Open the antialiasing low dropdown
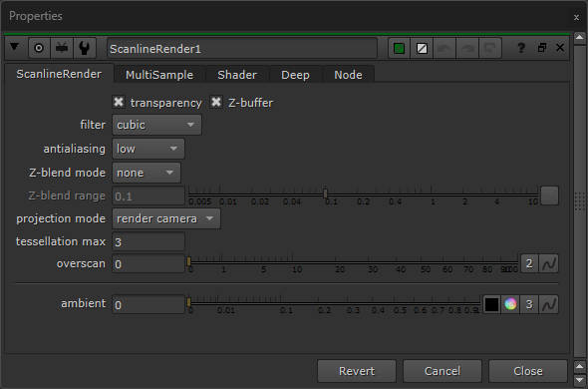The height and width of the screenshot is (389, 588). pos(148,149)
